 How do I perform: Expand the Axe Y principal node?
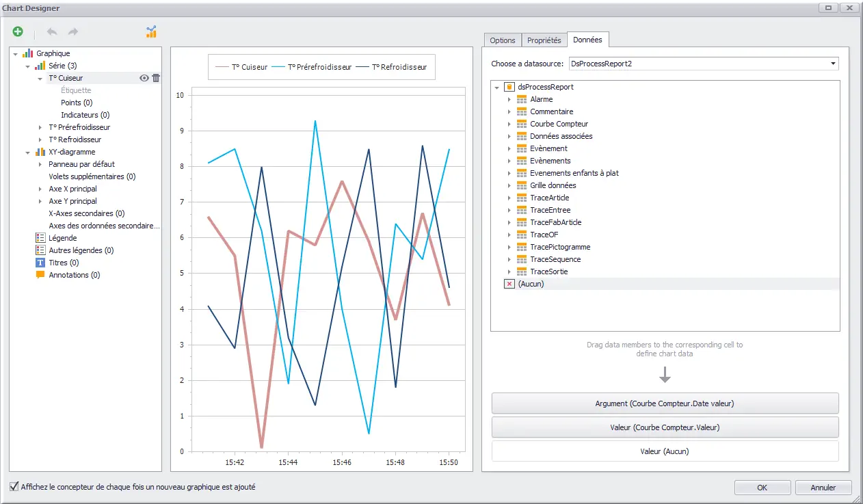(x=40, y=201)
